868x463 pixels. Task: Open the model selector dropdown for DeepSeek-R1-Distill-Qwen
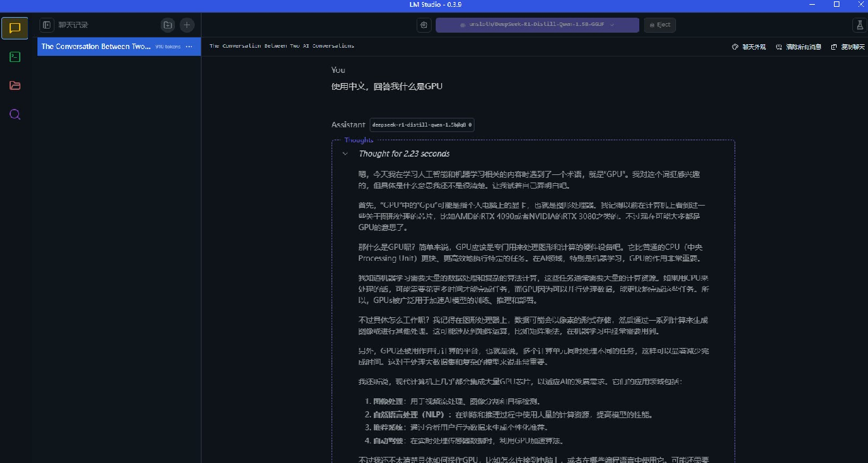tap(537, 25)
